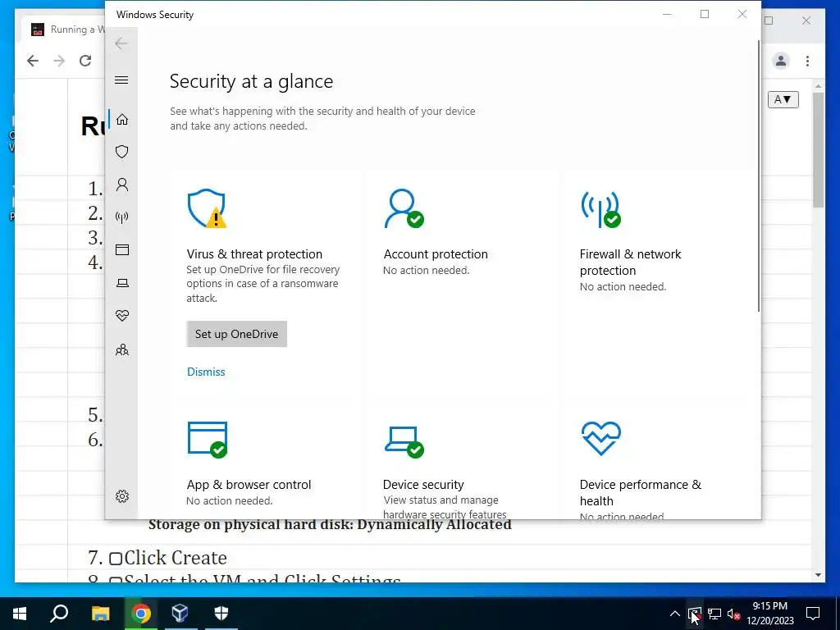
Task: Click the Set up OneDrive button
Action: [237, 334]
